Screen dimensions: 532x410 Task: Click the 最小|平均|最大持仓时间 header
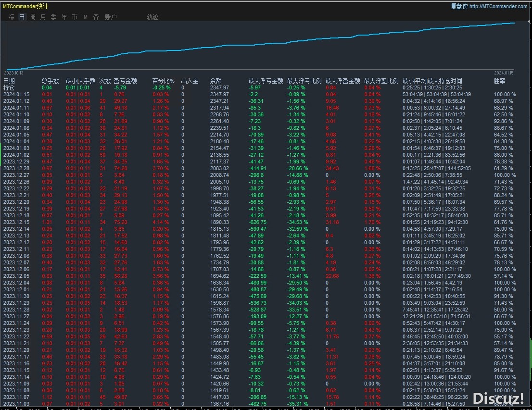tap(432, 81)
